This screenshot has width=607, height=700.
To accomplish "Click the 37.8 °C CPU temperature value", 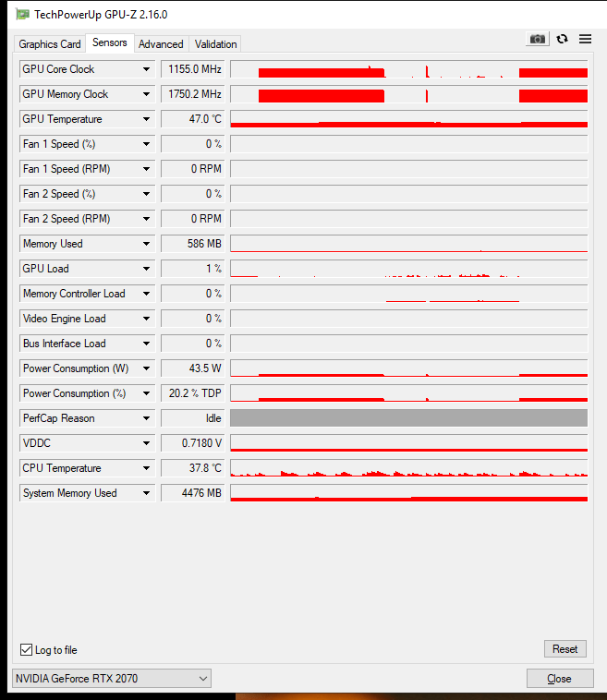I will (193, 468).
